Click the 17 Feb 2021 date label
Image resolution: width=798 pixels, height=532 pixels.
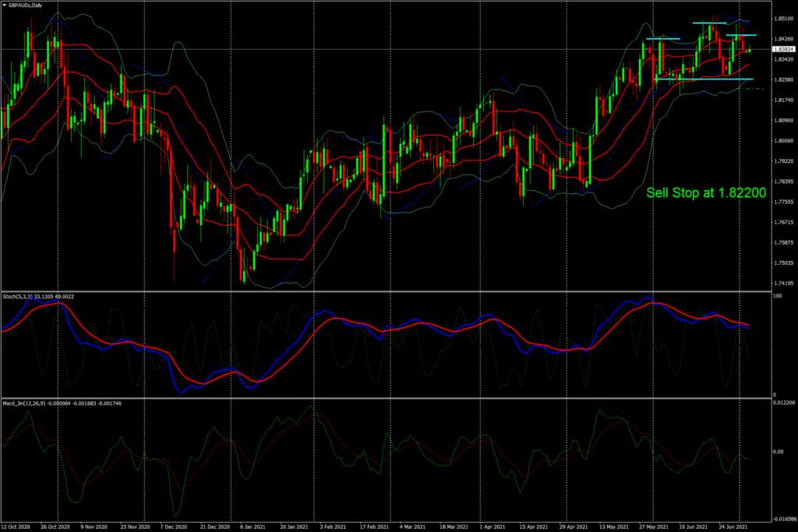point(374,527)
